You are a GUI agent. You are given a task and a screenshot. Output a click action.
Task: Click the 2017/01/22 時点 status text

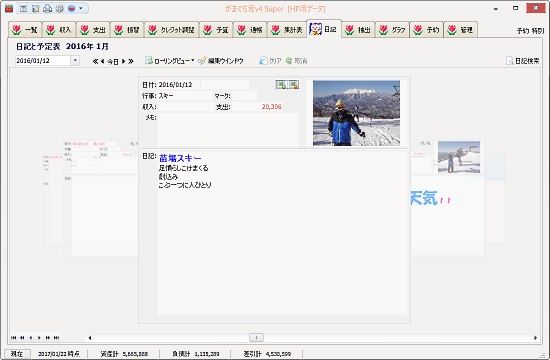click(x=59, y=354)
